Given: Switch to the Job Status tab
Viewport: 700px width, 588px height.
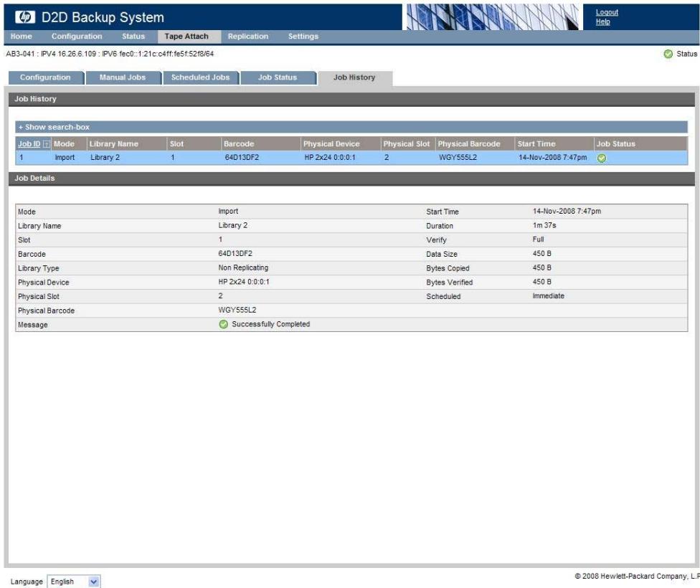Looking at the screenshot, I should point(278,77).
